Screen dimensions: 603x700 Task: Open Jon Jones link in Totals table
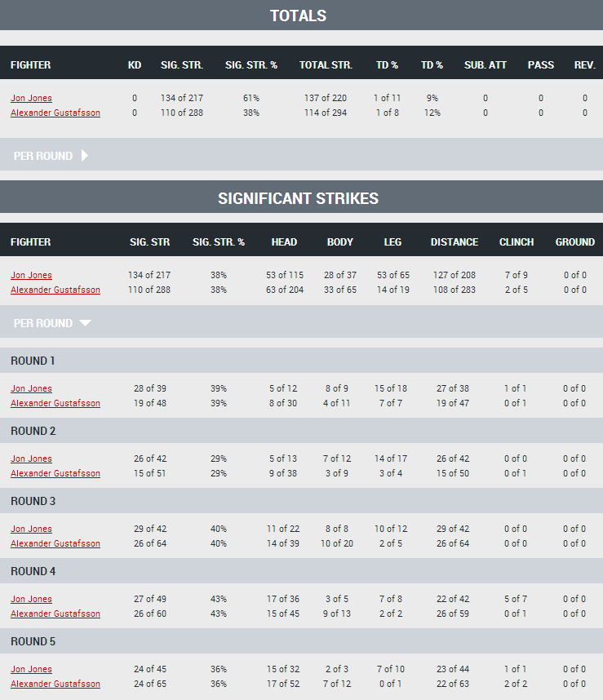[31, 98]
